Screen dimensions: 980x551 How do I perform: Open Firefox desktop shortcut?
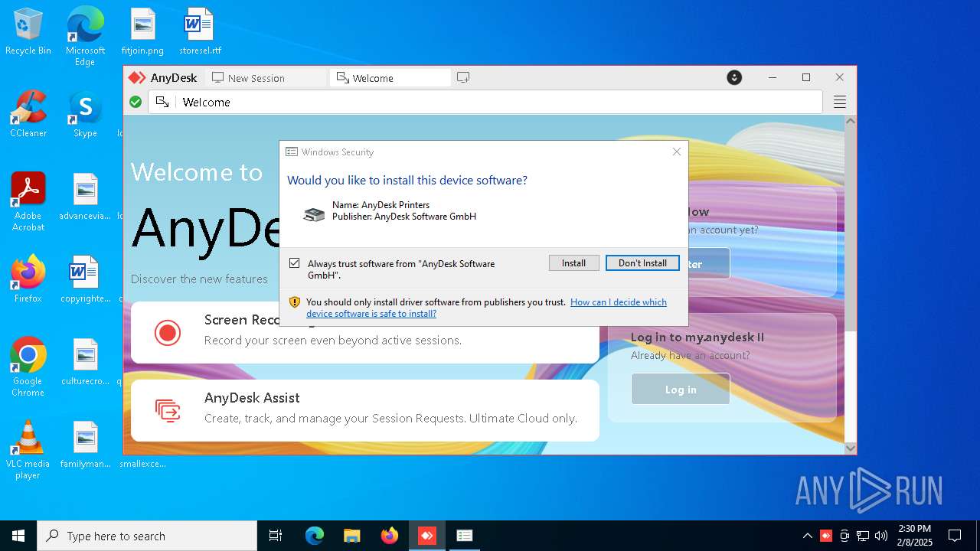tap(28, 279)
